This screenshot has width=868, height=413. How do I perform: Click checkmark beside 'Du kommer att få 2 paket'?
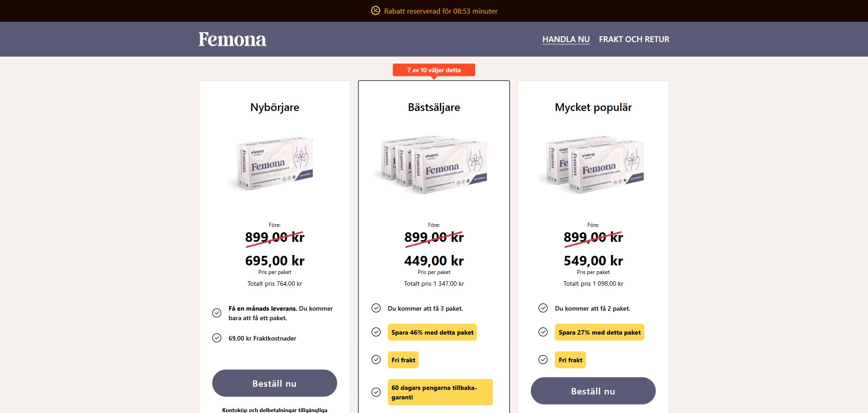point(543,308)
